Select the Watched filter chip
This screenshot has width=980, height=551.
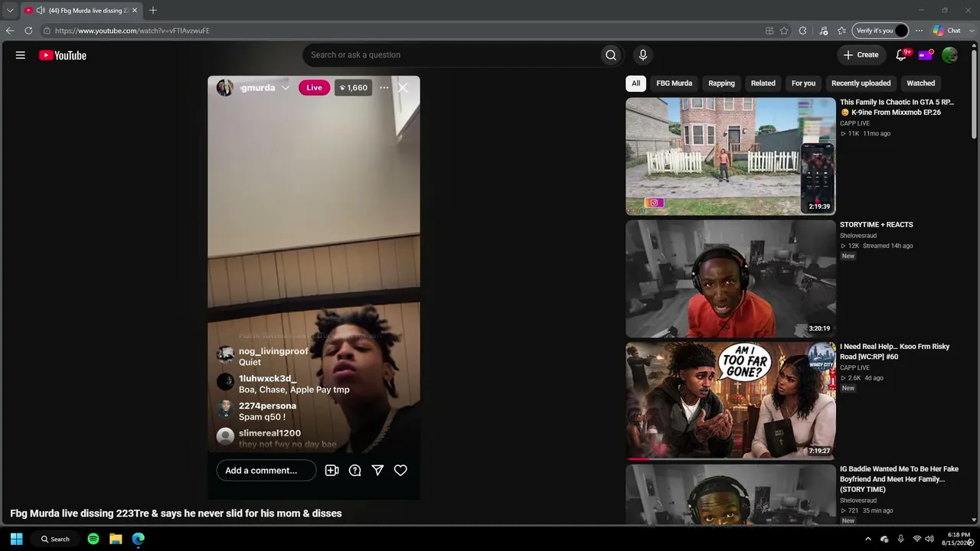[x=921, y=83]
